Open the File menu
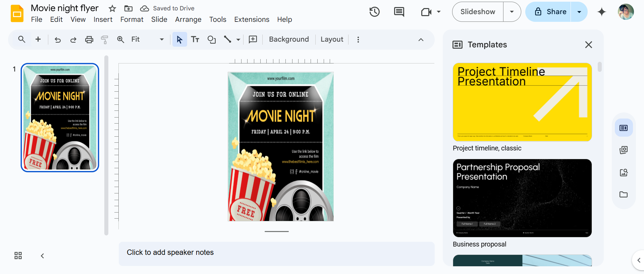Screen dimensions: 644x274 click(37, 19)
